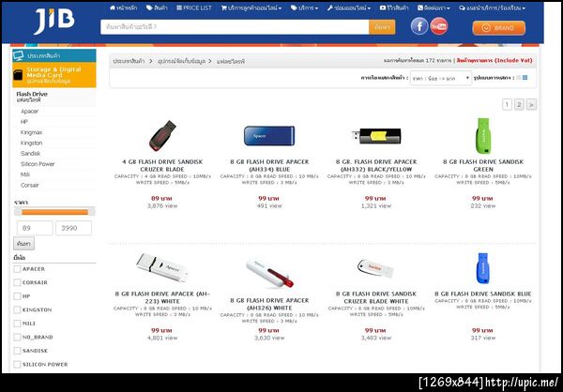Viewport: 563px width, 392px height.
Task: Open the green SanDisk flash drive image
Action: coord(483,136)
